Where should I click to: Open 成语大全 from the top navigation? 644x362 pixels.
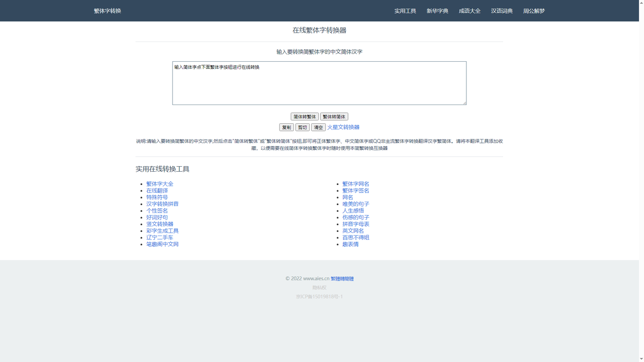pos(470,11)
